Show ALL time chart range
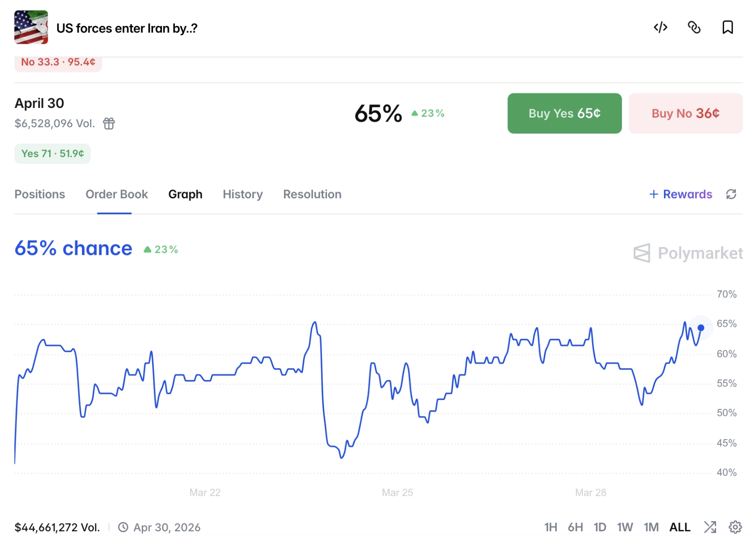756x537 pixels. (x=680, y=527)
